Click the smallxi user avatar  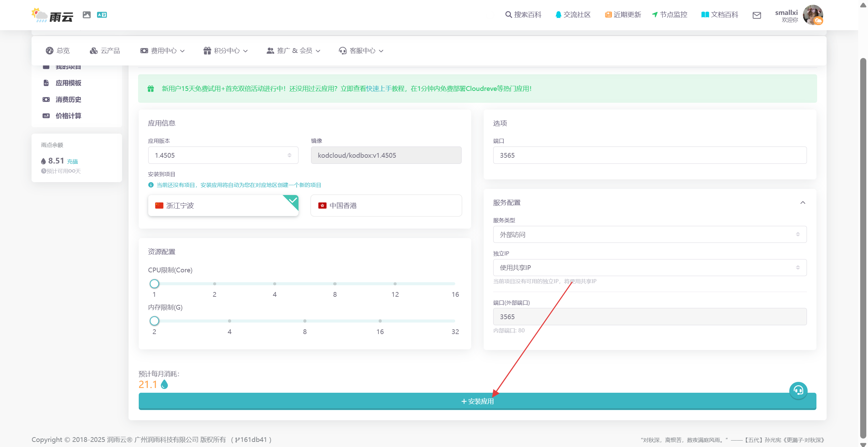coord(813,15)
